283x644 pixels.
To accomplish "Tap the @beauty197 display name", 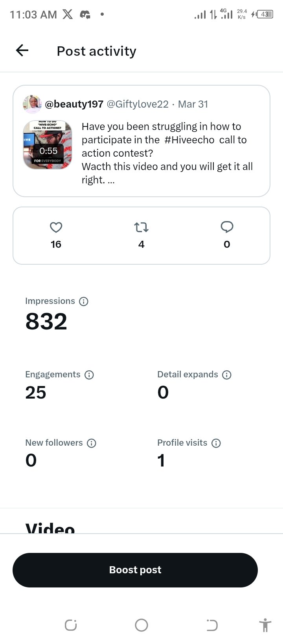I will coord(74,104).
